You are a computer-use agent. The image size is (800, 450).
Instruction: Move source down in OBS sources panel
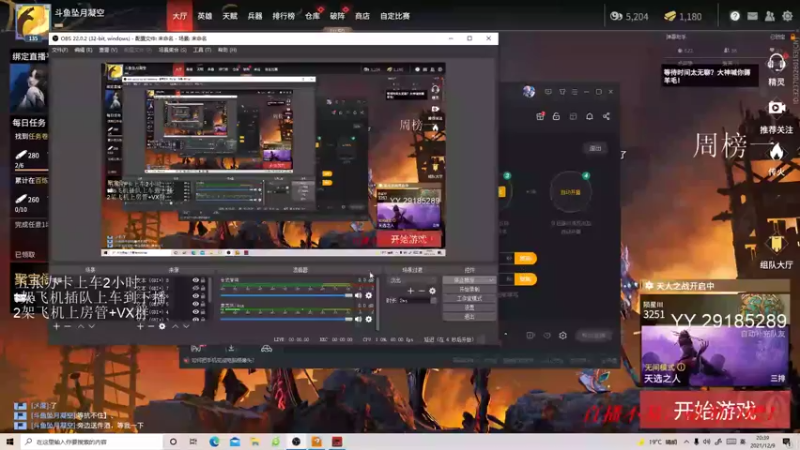(x=186, y=326)
